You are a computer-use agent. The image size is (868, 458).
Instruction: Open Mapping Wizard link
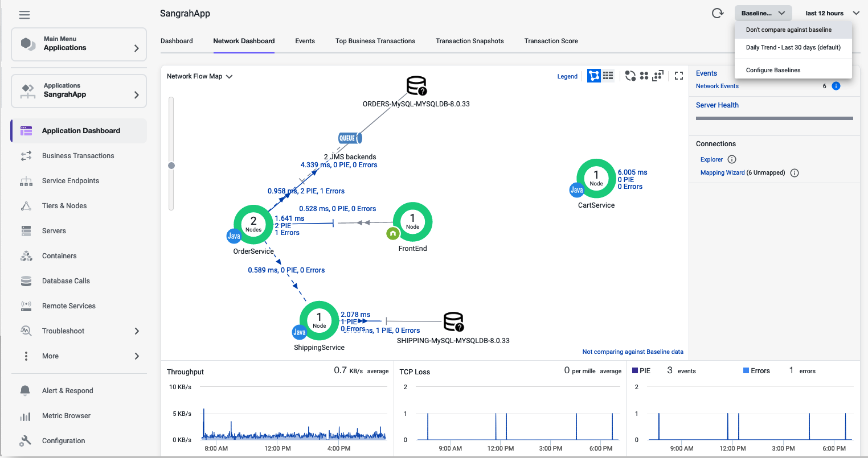pyautogui.click(x=723, y=172)
